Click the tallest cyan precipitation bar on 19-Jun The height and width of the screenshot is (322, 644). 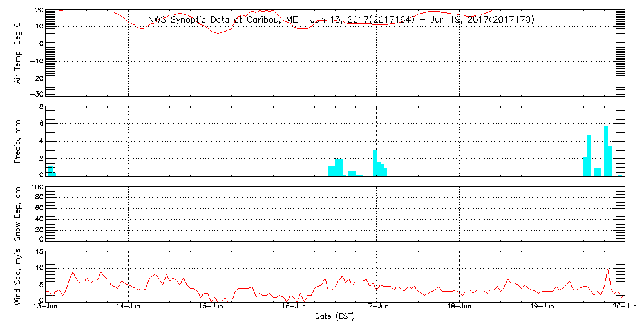coord(606,151)
